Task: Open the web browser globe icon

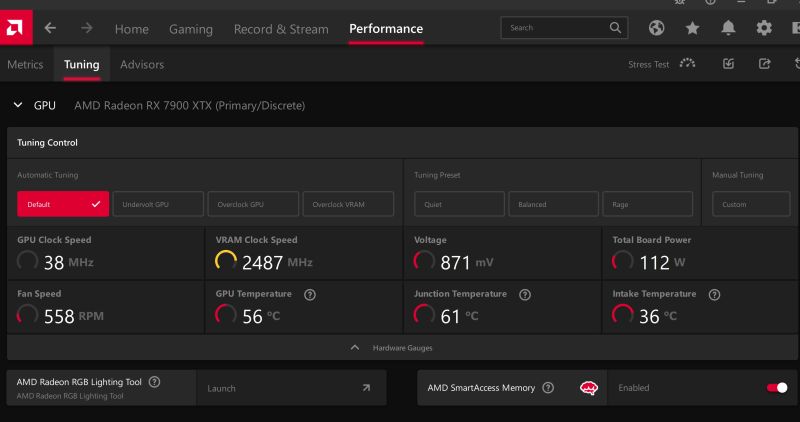Action: pyautogui.click(x=657, y=28)
